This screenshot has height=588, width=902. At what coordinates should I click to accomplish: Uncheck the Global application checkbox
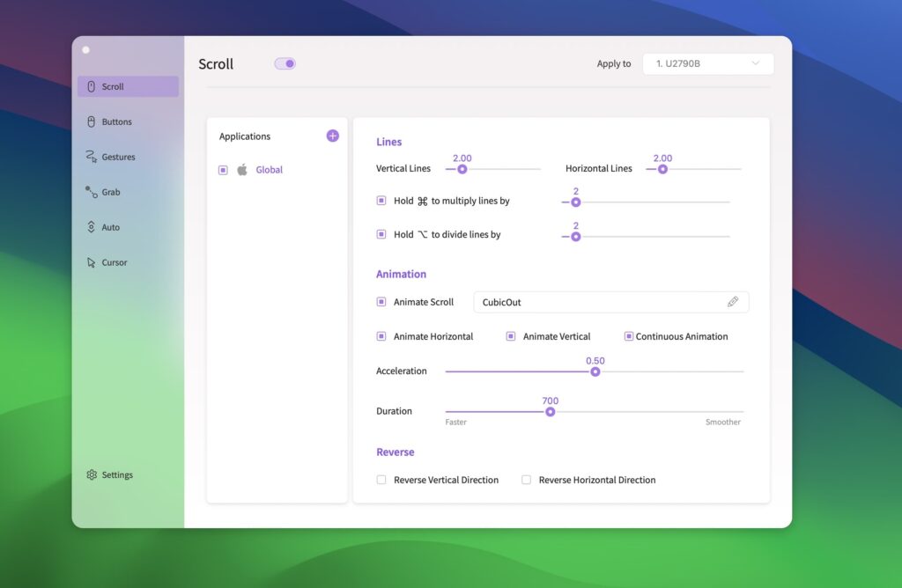tap(223, 170)
